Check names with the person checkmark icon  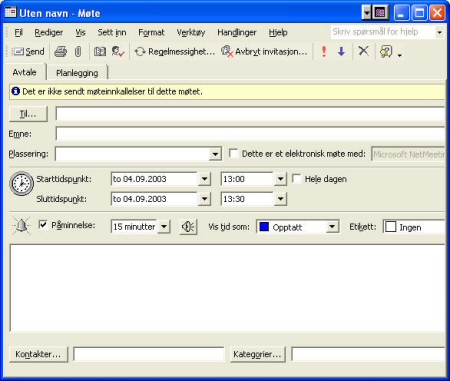pyautogui.click(x=118, y=52)
